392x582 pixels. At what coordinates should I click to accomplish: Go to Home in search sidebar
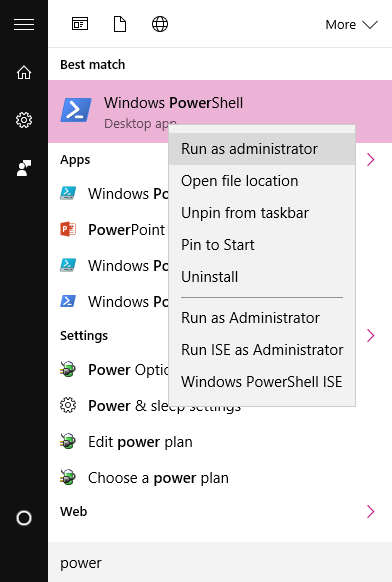[x=24, y=72]
